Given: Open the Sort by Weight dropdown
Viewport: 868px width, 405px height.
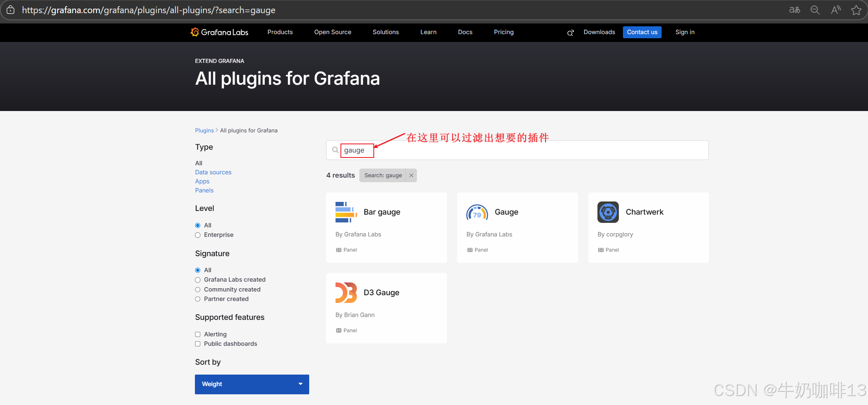Looking at the screenshot, I should (x=252, y=384).
